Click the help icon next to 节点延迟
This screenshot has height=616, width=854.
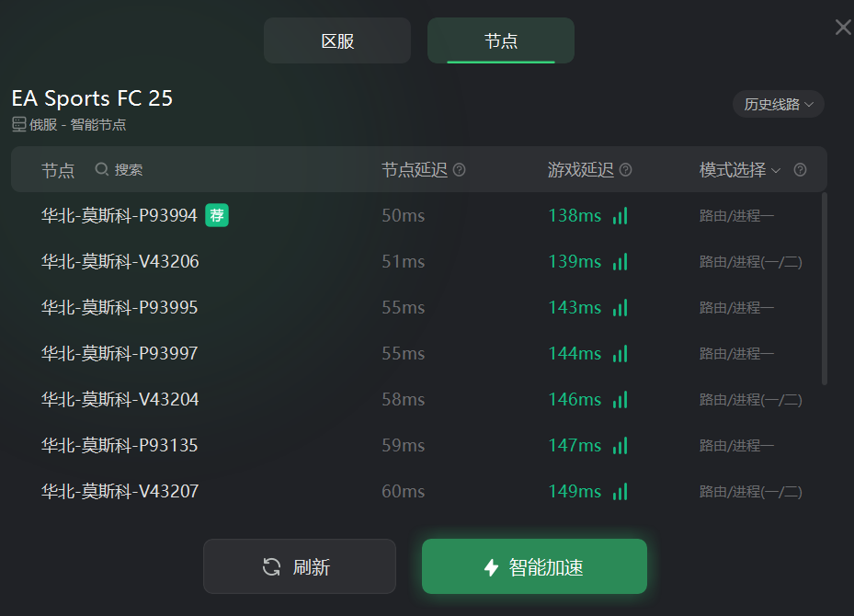[459, 170]
